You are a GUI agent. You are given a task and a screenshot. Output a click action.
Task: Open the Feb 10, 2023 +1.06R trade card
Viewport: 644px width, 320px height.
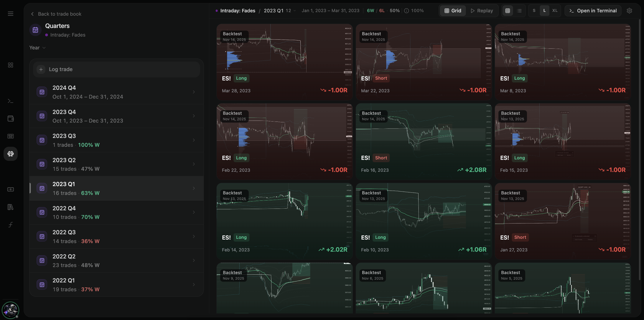point(424,221)
